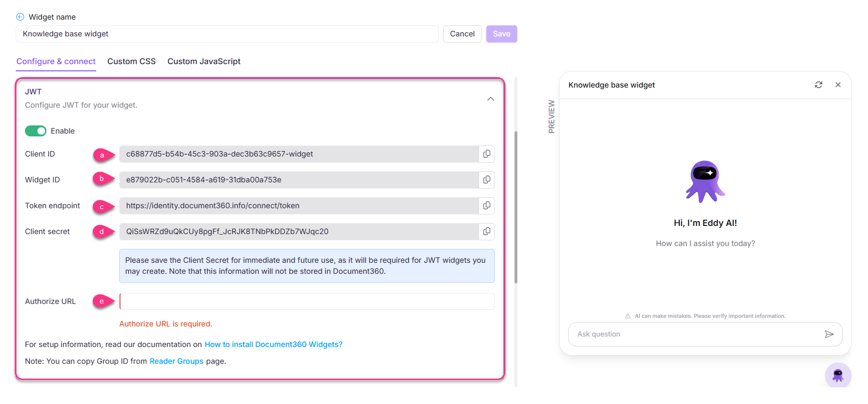868x404 pixels.
Task: Click the settings panel vertical scrollbar
Action: (x=516, y=207)
